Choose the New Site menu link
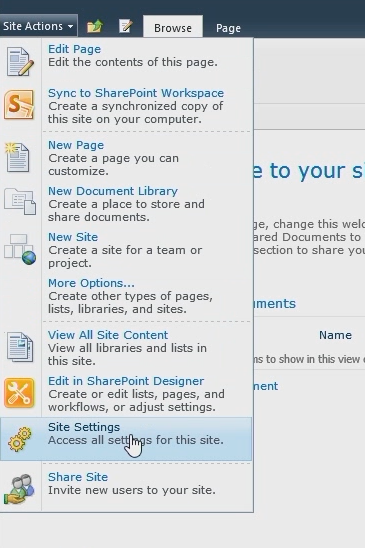Image resolution: width=365 pixels, height=548 pixels. (73, 237)
